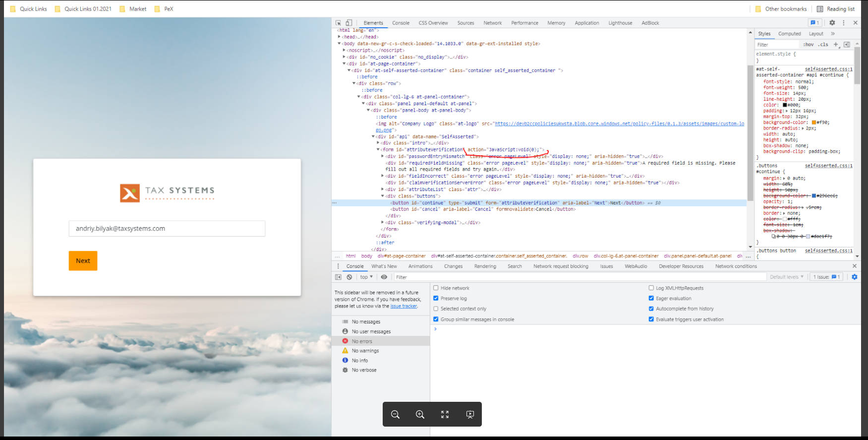This screenshot has height=440, width=868.
Task: Expand the head element node arrow
Action: point(339,37)
